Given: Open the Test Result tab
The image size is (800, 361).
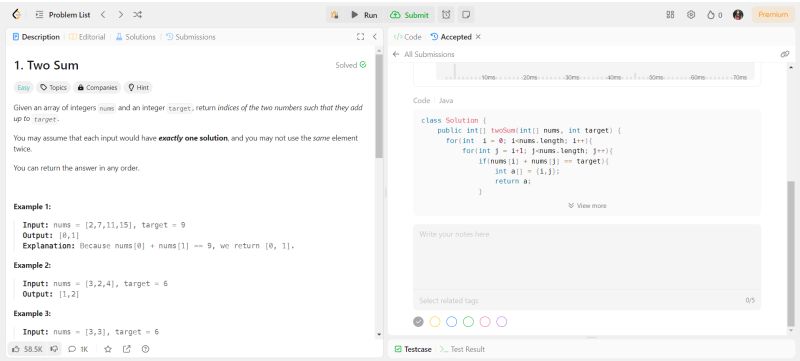Looking at the screenshot, I should (x=463, y=349).
